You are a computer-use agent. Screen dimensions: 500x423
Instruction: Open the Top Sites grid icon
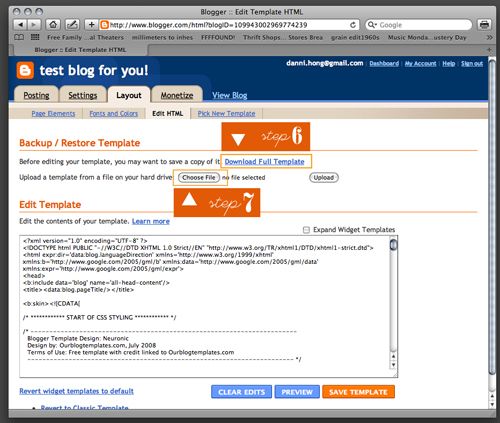pos(35,37)
